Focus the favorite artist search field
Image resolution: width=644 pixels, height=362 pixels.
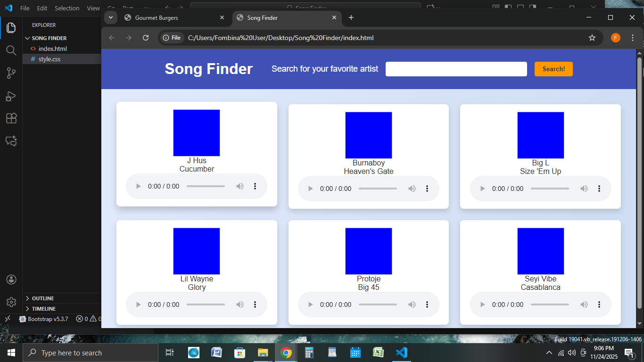coord(456,69)
